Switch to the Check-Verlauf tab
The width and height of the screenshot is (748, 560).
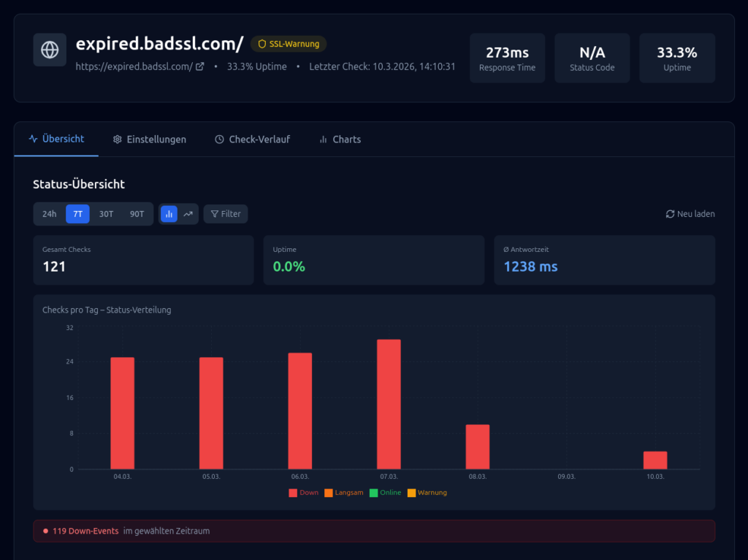[253, 139]
